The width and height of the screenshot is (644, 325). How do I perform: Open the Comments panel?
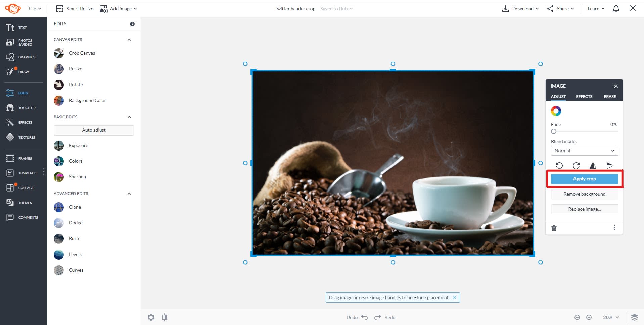click(22, 217)
